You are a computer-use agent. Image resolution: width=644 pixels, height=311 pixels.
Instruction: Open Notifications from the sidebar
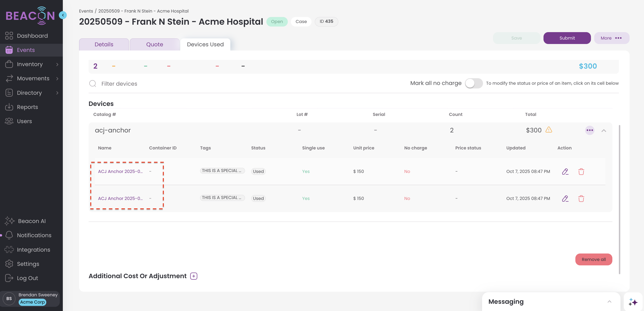click(x=34, y=235)
